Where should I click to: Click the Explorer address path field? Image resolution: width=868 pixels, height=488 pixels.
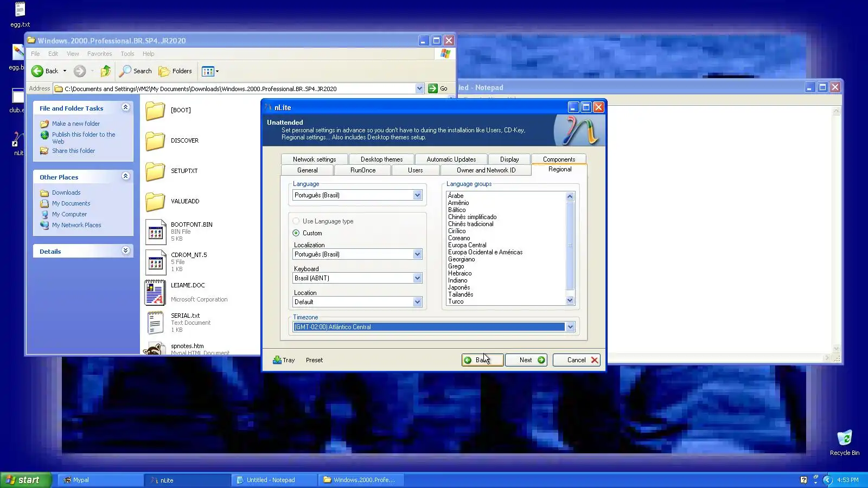click(239, 88)
